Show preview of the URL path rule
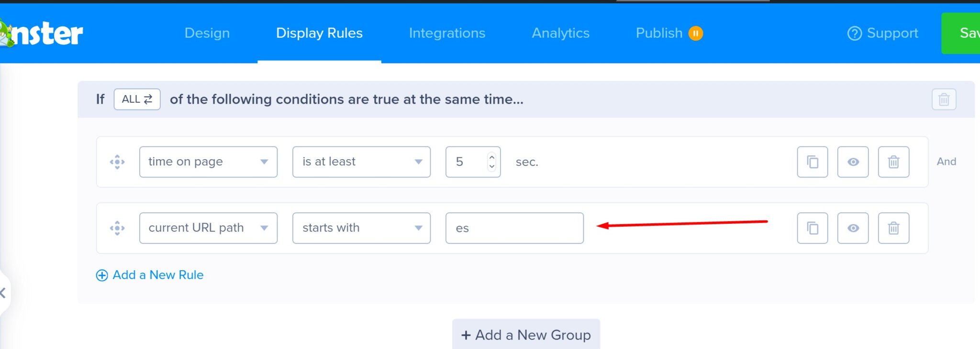Viewport: 980px width, 349px height. click(853, 228)
